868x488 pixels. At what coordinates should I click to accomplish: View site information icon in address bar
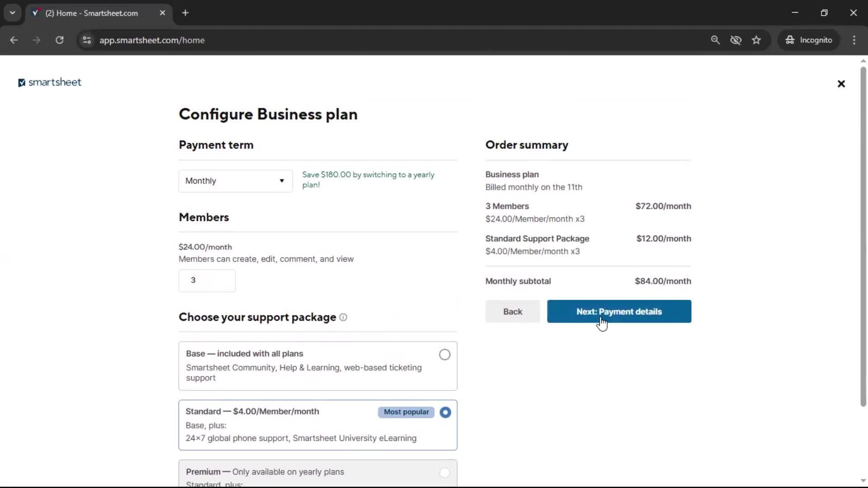(87, 40)
